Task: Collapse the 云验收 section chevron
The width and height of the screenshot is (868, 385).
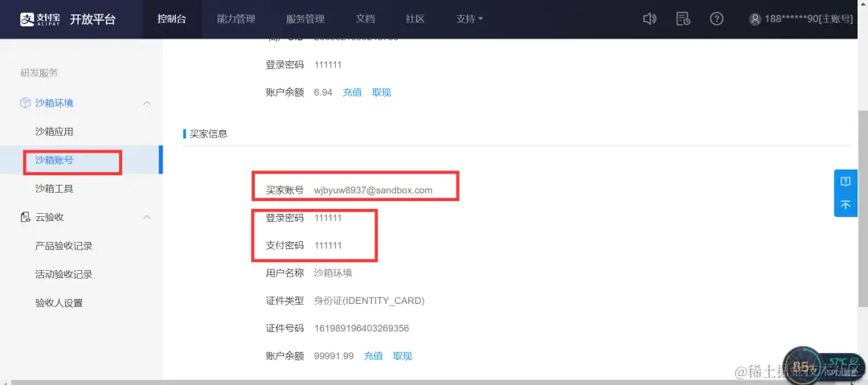Action: (x=147, y=217)
